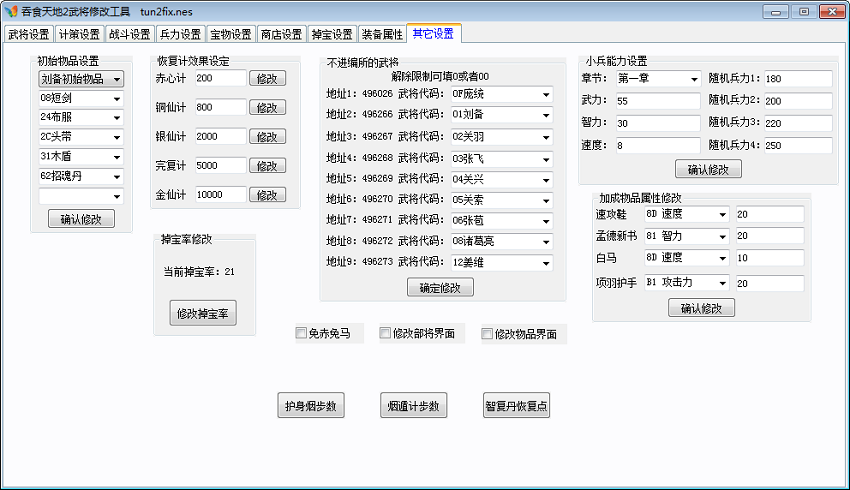Image resolution: width=850 pixels, height=490 pixels.
Task: Open the 01刘备 general code dropdown
Action: (x=502, y=115)
